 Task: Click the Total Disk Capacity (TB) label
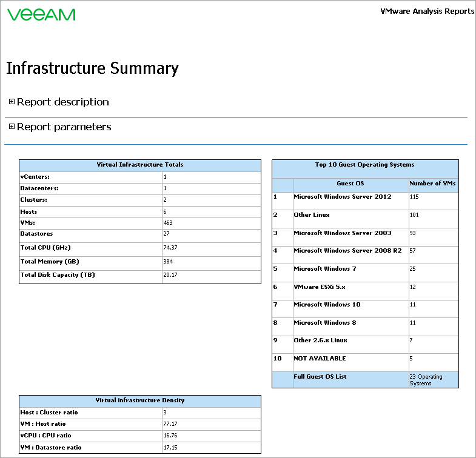coord(58,275)
